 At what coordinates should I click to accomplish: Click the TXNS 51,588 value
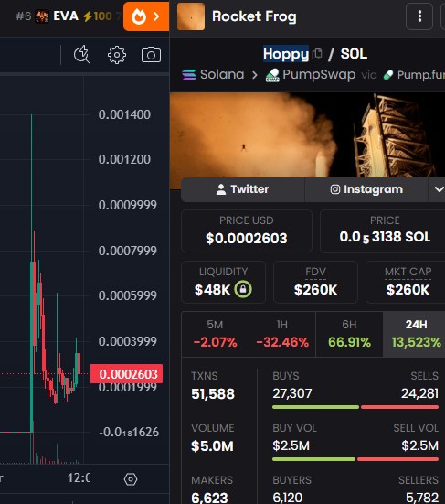[x=213, y=393]
